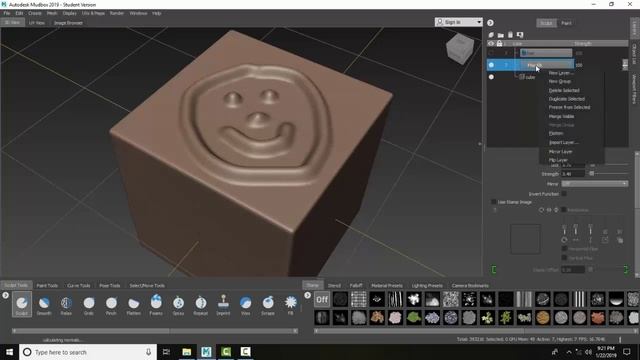Expand the stamp tray arrow
The width and height of the screenshot is (640, 360).
pyautogui.click(x=307, y=295)
